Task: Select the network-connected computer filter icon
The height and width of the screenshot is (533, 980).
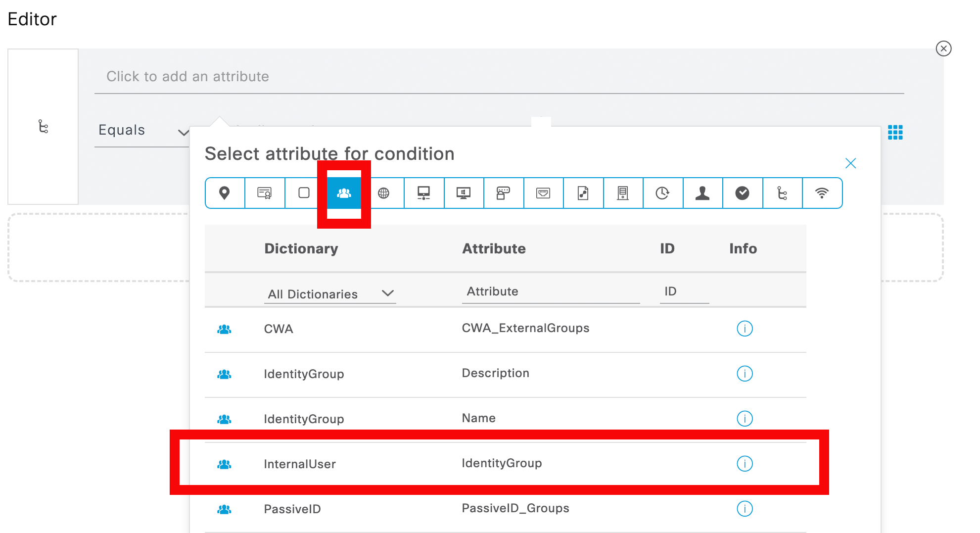Action: click(423, 193)
